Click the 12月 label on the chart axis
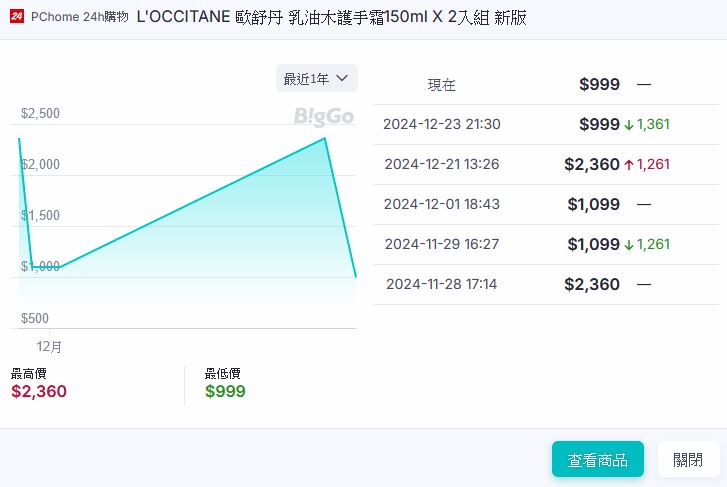 click(x=49, y=346)
